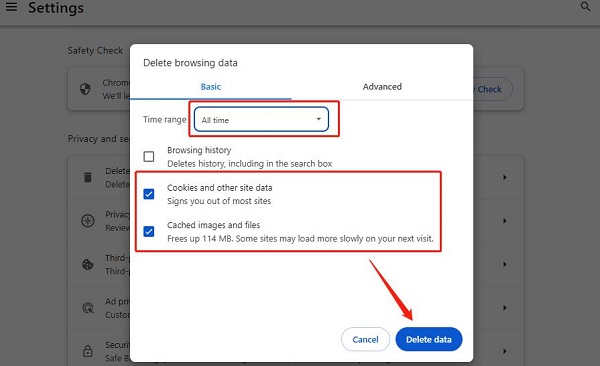Click the Delete data button
This screenshot has width=600, height=366.
[429, 339]
